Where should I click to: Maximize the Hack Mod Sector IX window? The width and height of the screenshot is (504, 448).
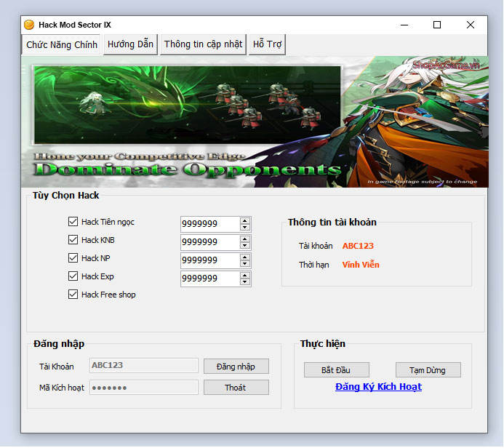click(x=437, y=25)
